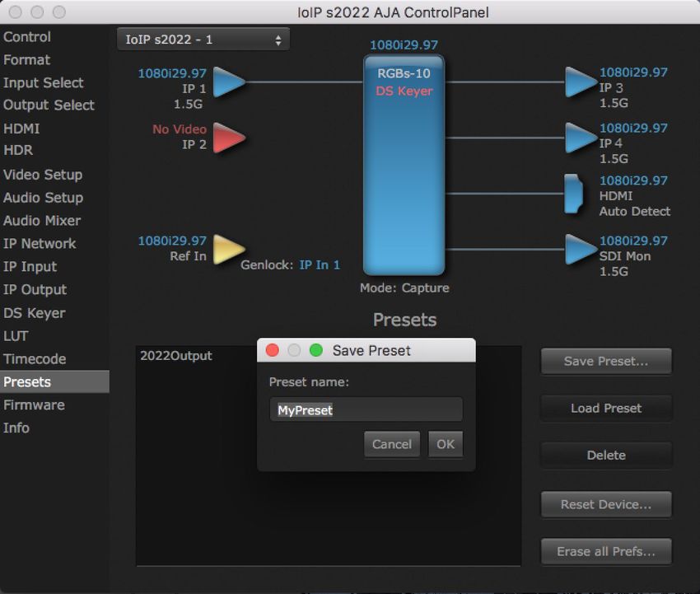Click the Load Preset button
The image size is (700, 594).
click(x=606, y=408)
